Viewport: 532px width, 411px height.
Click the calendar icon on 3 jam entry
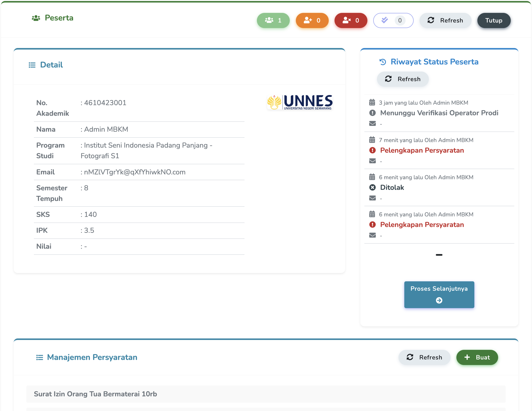point(372,103)
